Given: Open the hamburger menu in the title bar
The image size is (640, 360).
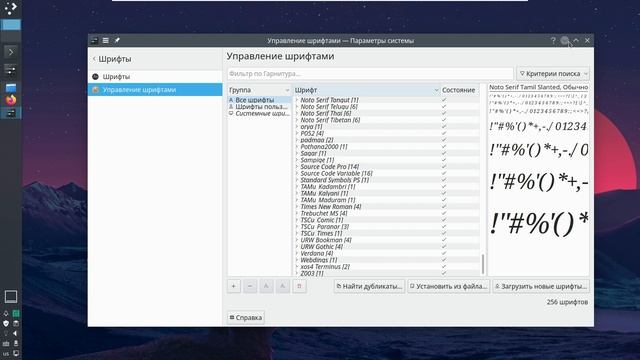Looking at the screenshot, I should tap(106, 40).
